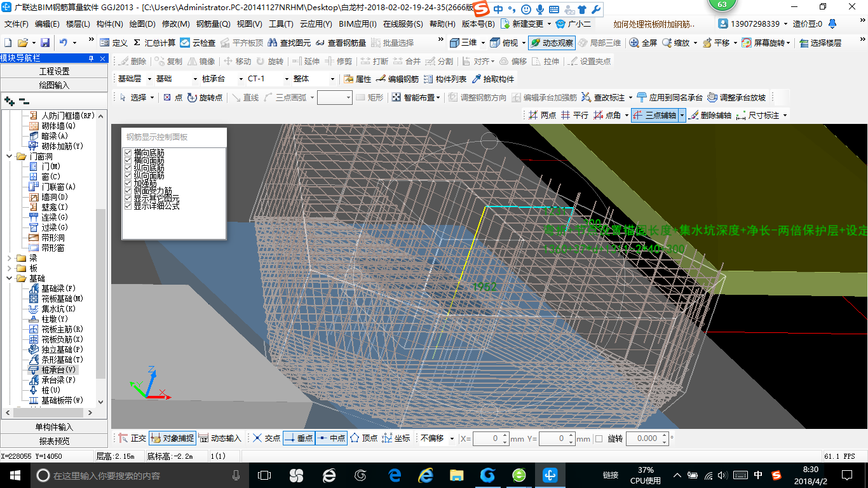This screenshot has width=868, height=488.
Task: Open 查看钢筋量 rebar quantity viewer
Action: (341, 43)
